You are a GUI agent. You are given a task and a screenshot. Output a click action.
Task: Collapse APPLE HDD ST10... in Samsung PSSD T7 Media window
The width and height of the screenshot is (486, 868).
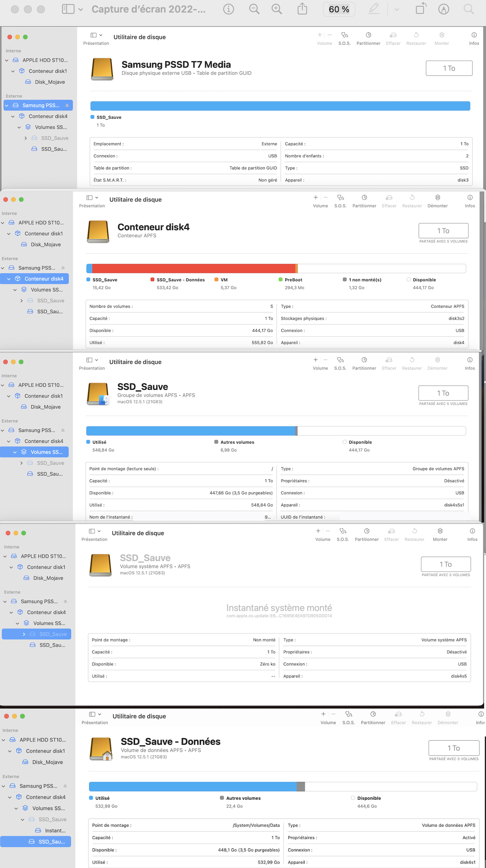click(x=7, y=60)
